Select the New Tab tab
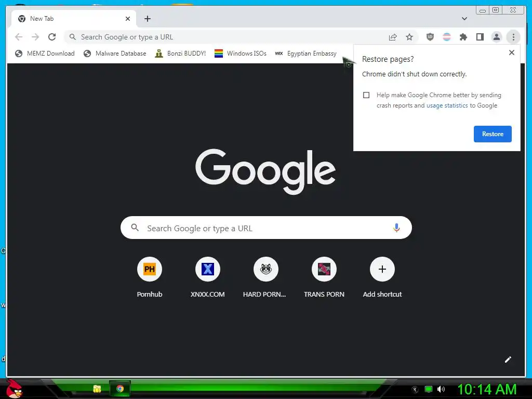 pos(74,19)
